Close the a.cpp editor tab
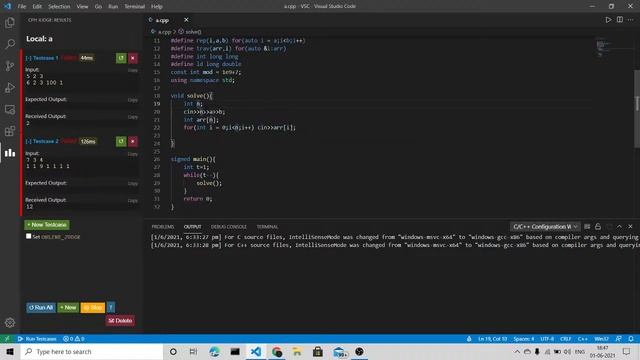Screen dimensions: 640x360 click(x=186, y=20)
